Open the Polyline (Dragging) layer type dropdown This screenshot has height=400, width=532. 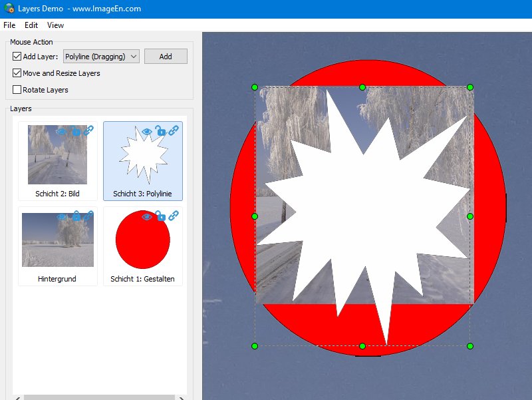pyautogui.click(x=101, y=57)
